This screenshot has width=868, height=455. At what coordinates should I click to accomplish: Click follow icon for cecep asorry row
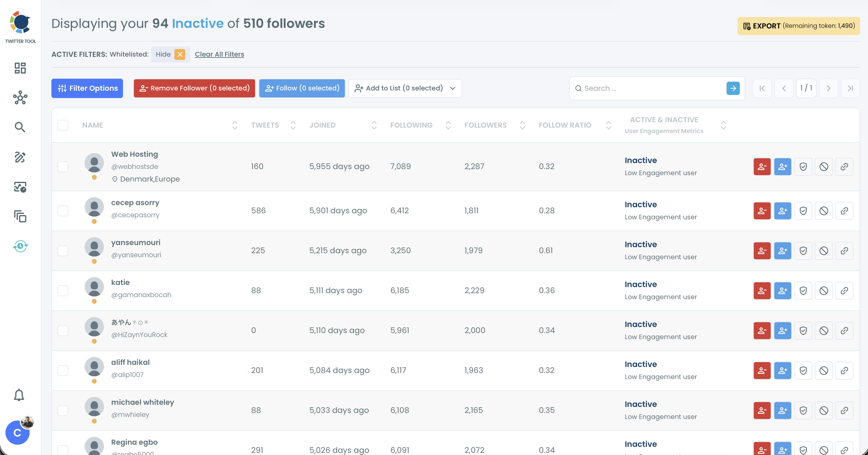click(782, 211)
